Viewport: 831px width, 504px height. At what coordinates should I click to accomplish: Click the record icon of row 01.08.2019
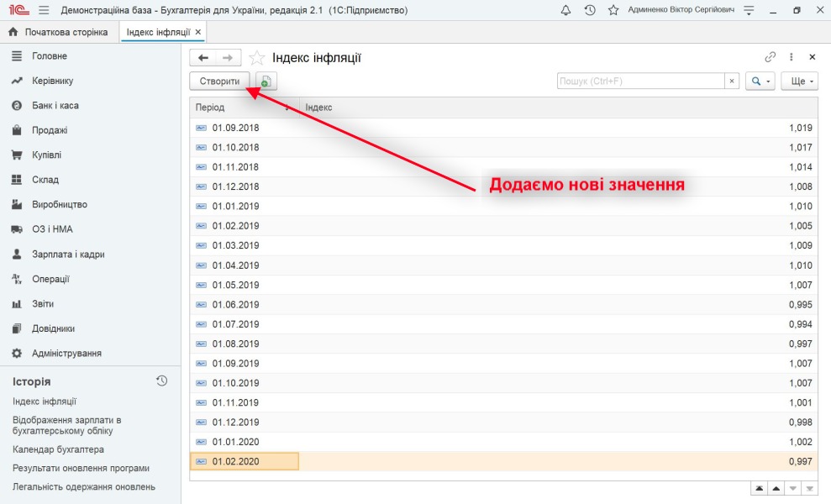tap(201, 344)
